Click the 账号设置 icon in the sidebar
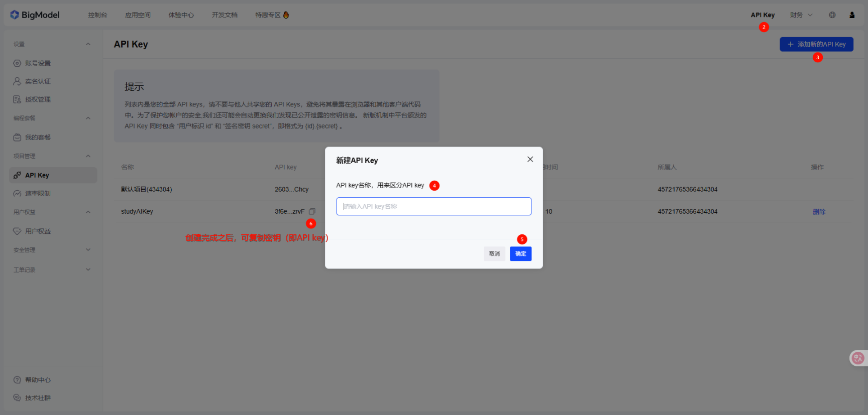Screen dimensions: 868x415 point(17,63)
